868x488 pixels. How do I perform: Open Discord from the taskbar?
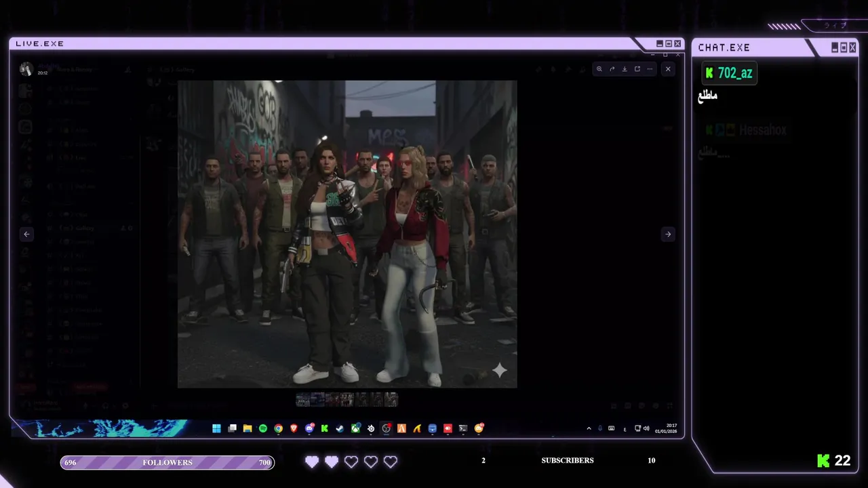point(309,428)
